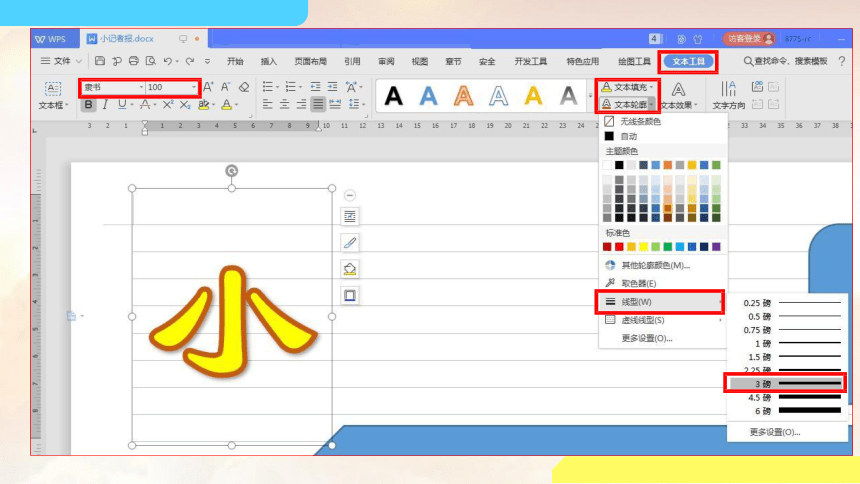The height and width of the screenshot is (484, 860).
Task: Pick the yellow standard color swatch
Action: pos(643,247)
